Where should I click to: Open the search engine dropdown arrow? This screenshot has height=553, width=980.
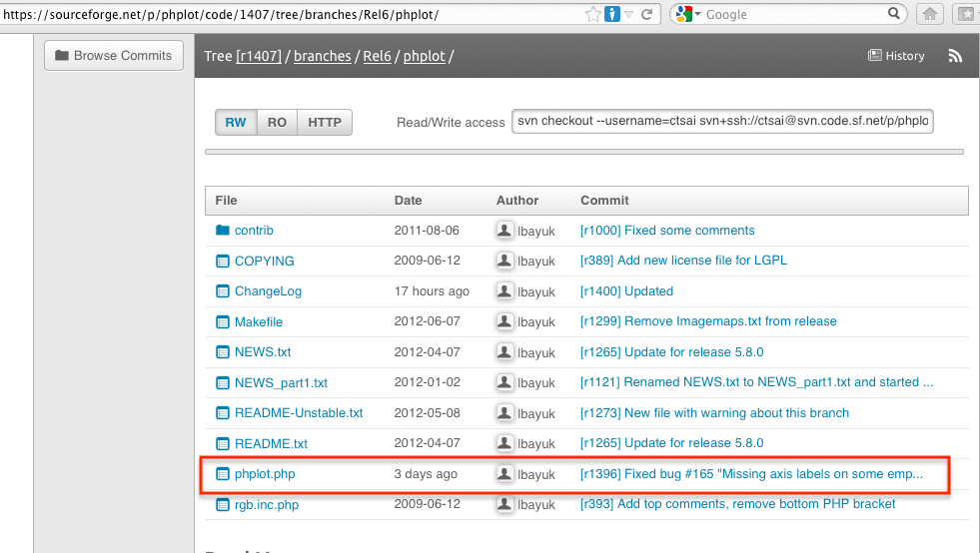point(698,15)
